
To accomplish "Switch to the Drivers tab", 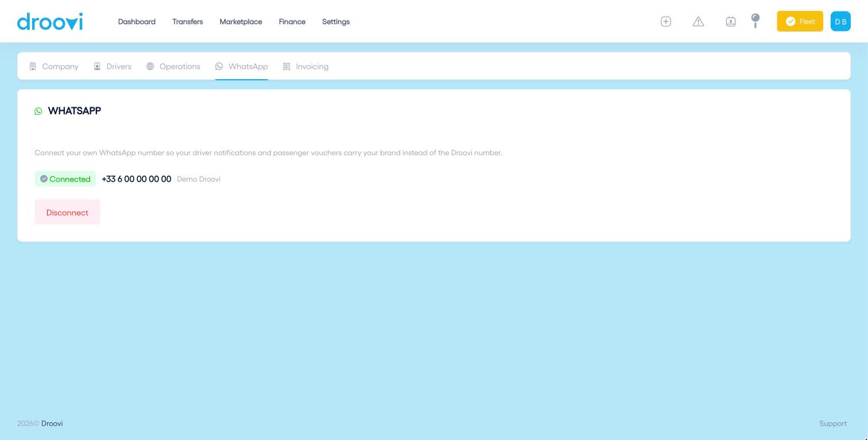I will tap(113, 67).
